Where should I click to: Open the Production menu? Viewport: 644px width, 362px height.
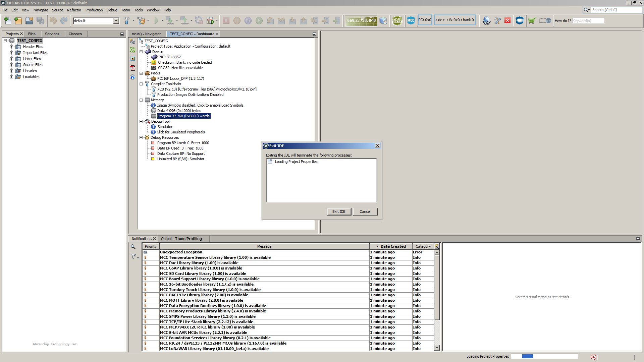click(94, 10)
